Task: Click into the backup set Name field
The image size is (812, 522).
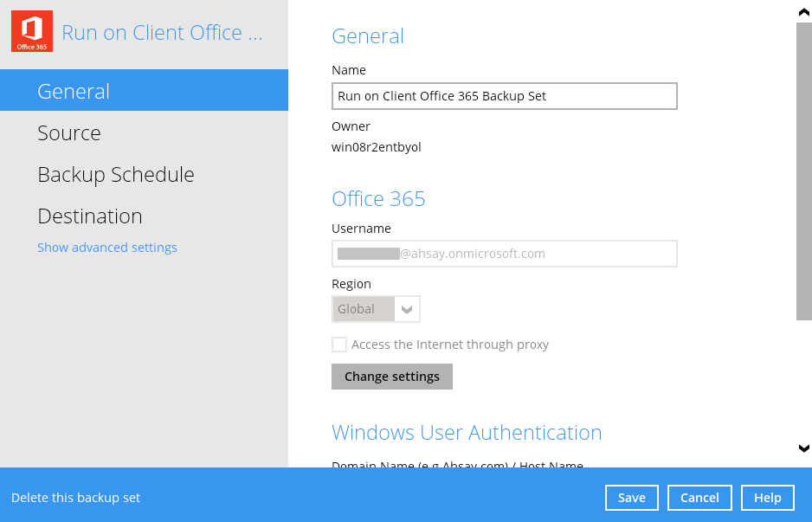Action: pos(504,96)
